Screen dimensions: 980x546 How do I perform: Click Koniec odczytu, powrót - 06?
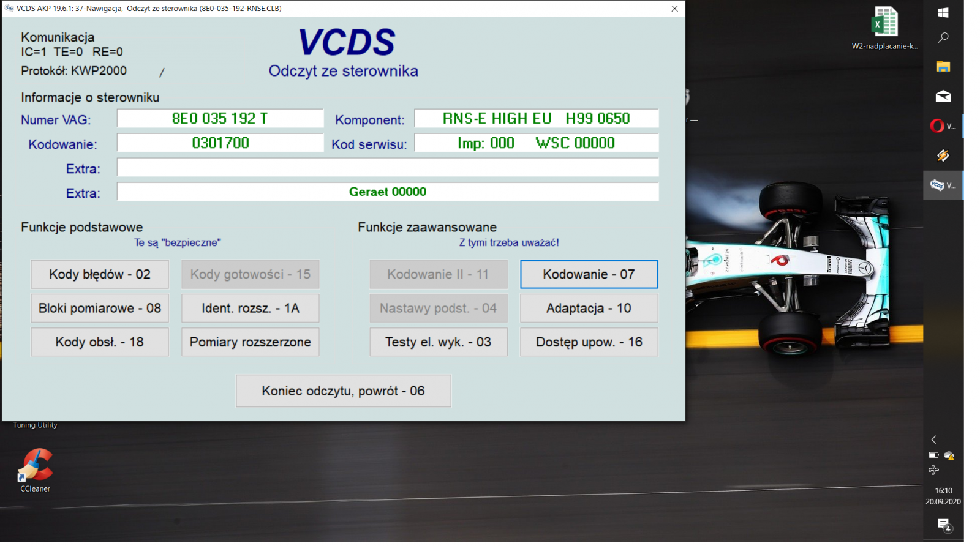point(344,391)
